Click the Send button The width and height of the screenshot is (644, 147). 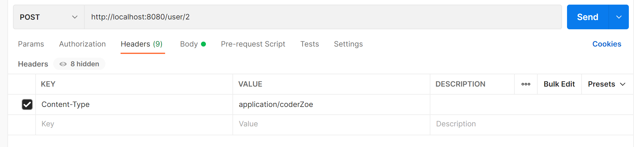tap(587, 17)
